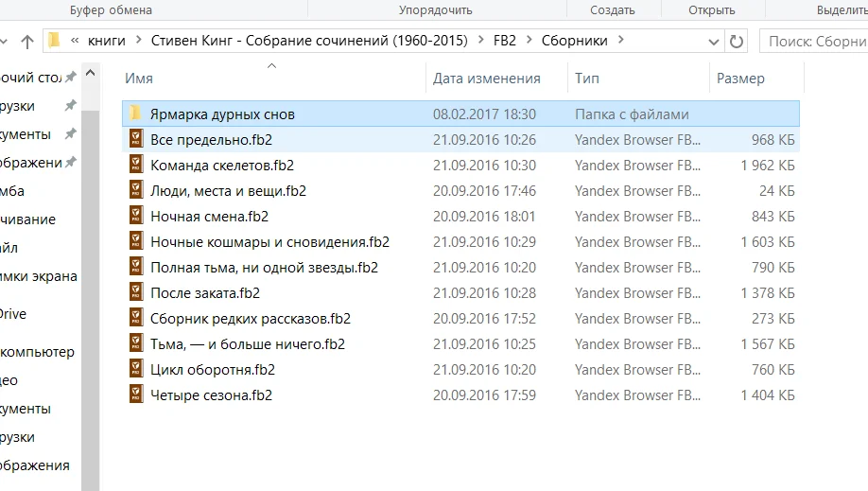Screen dimensions: 868x491
Task: Click the pin icon next to рузки
Action: coord(70,105)
